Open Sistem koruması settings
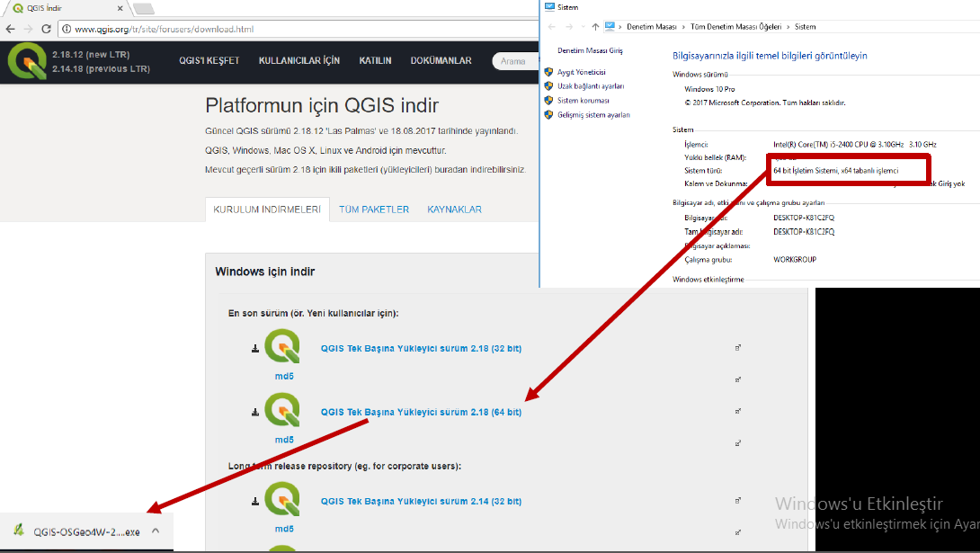The image size is (980, 553). (584, 101)
